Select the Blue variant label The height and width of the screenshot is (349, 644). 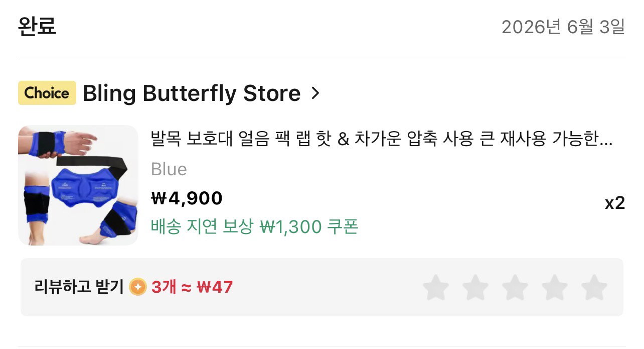pyautogui.click(x=169, y=169)
